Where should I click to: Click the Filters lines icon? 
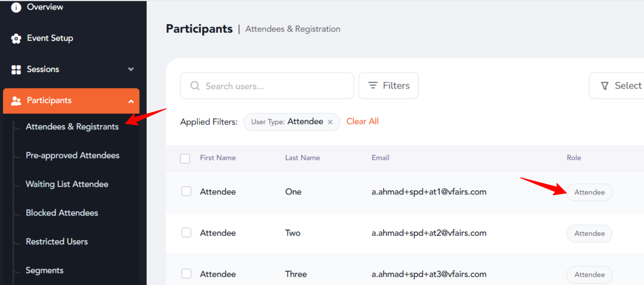tap(373, 86)
